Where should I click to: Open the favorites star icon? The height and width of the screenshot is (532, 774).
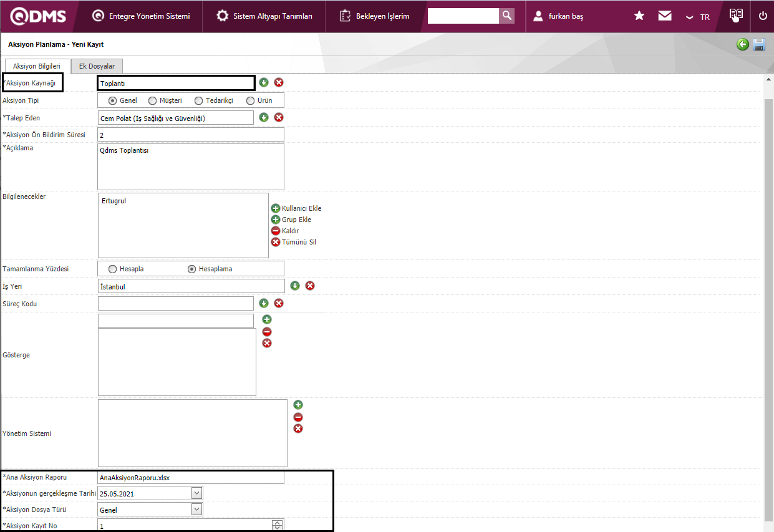click(639, 16)
